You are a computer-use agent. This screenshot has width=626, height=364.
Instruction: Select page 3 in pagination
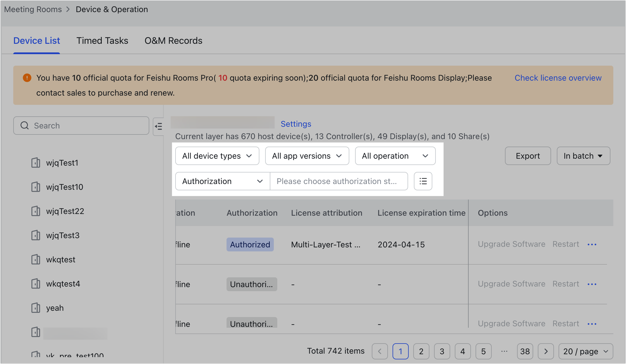click(442, 351)
